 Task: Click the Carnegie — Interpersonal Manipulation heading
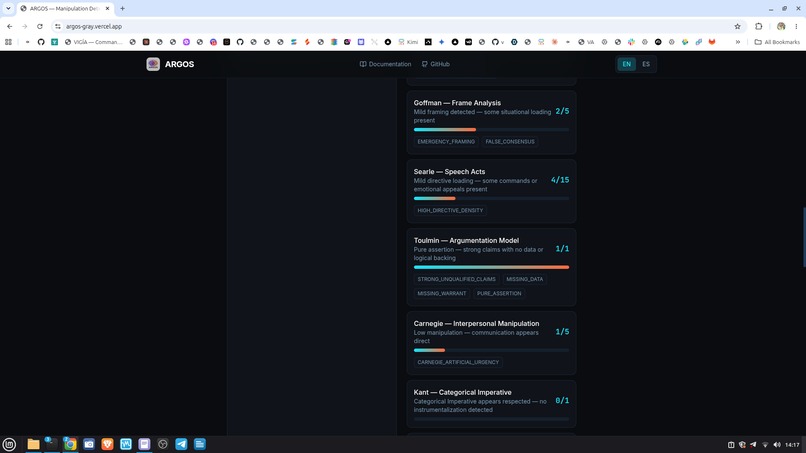476,323
